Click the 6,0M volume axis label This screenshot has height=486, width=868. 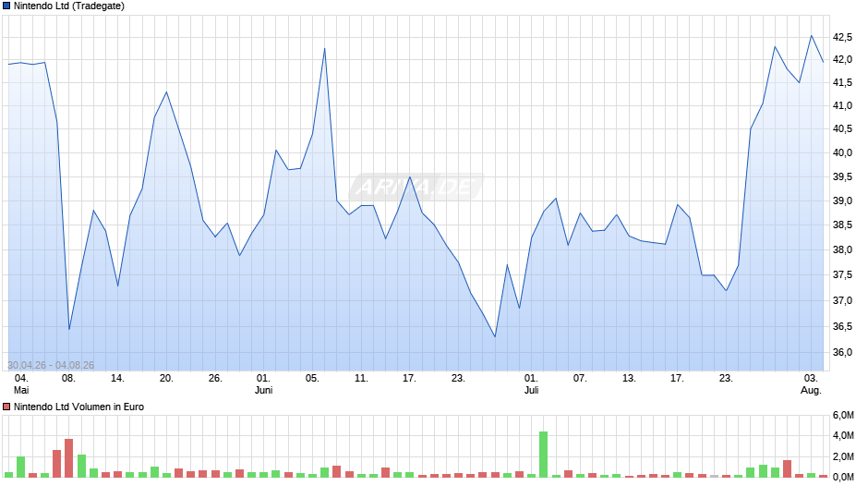(x=843, y=415)
